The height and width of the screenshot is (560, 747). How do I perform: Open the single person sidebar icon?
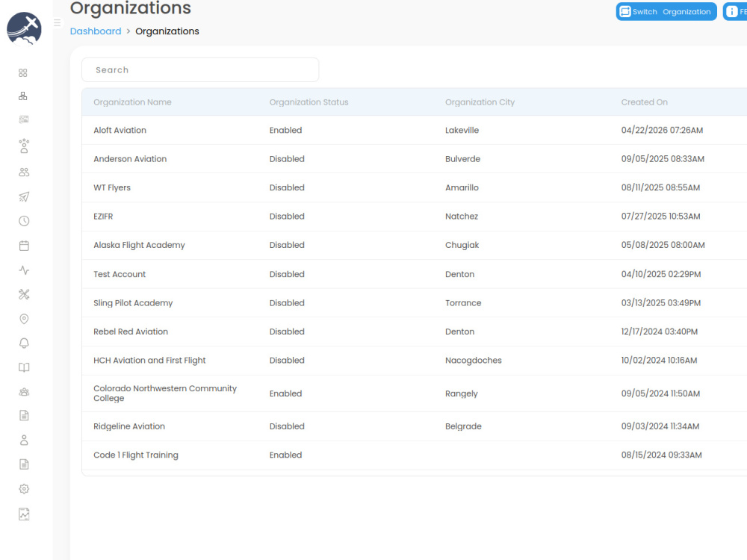[24, 440]
